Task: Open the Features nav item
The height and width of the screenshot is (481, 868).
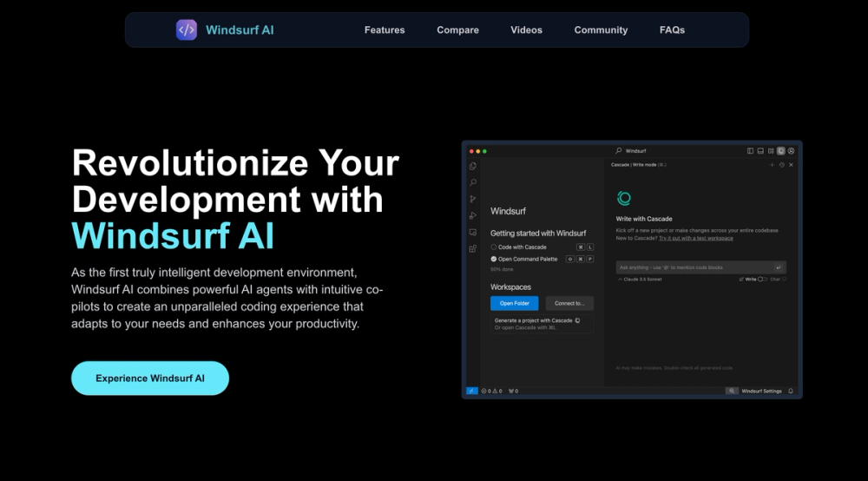Action: pyautogui.click(x=385, y=30)
